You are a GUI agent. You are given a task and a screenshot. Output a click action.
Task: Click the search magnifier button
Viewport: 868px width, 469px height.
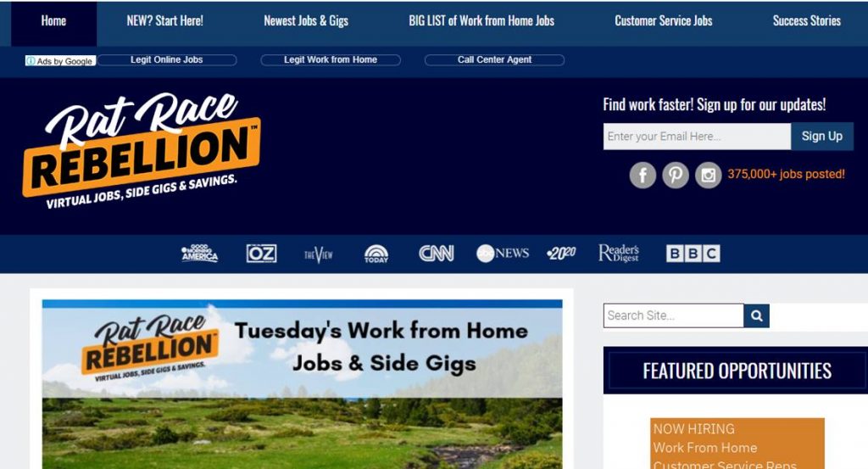click(756, 315)
